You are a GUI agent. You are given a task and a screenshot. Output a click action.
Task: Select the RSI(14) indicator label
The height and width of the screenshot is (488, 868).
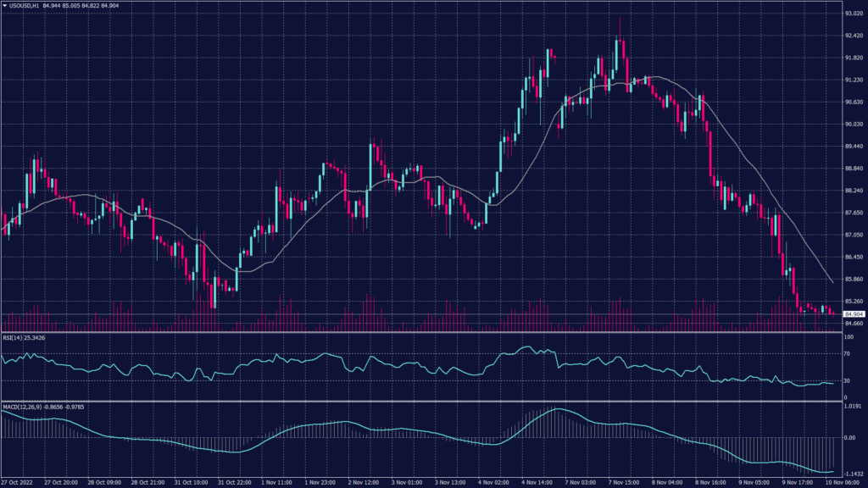click(x=11, y=338)
